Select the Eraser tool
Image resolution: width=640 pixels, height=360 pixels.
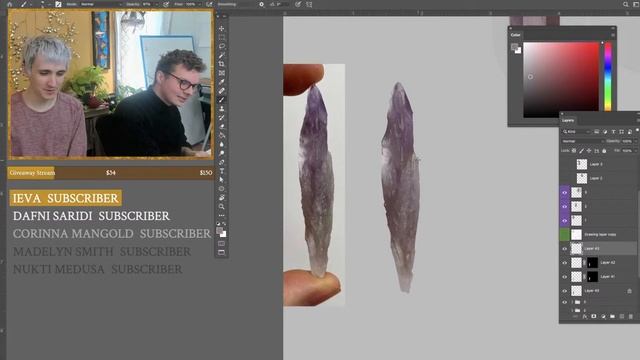tap(222, 127)
